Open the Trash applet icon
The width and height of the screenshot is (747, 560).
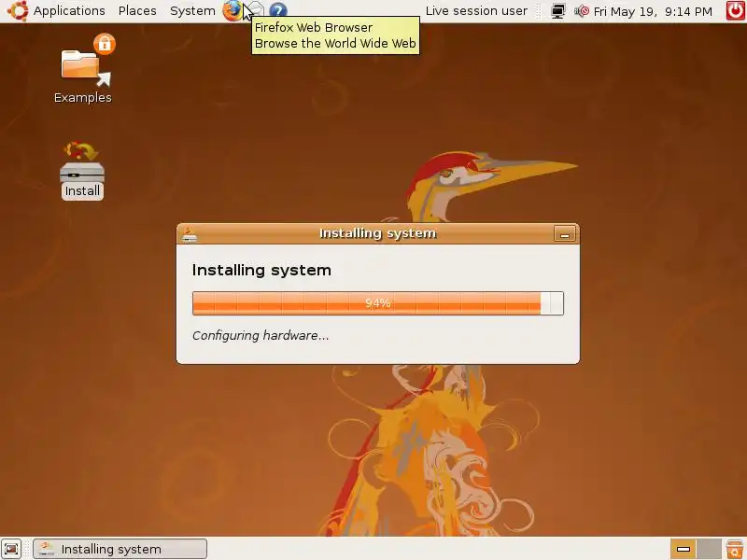pyautogui.click(x=735, y=549)
